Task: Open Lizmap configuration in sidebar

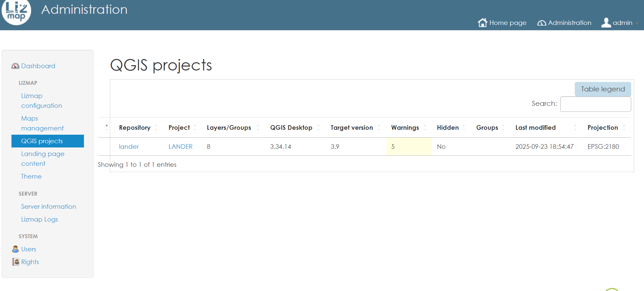Action: [41, 101]
